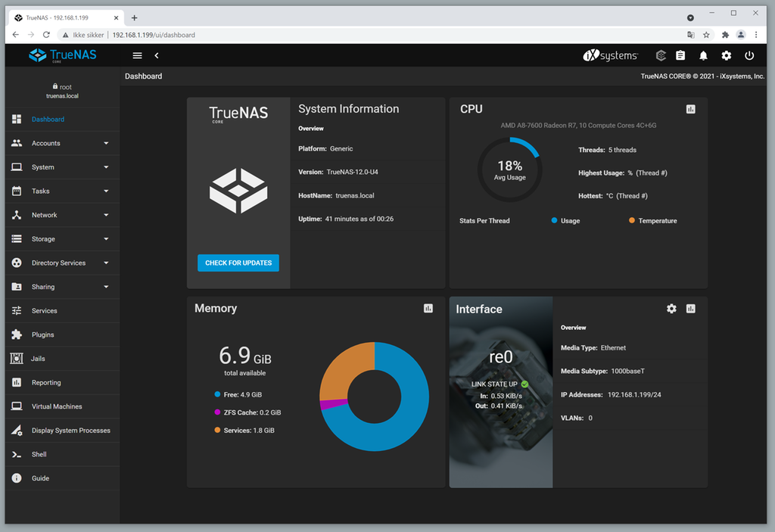The image size is (775, 532).
Task: Click the browser address bar
Action: point(378,35)
